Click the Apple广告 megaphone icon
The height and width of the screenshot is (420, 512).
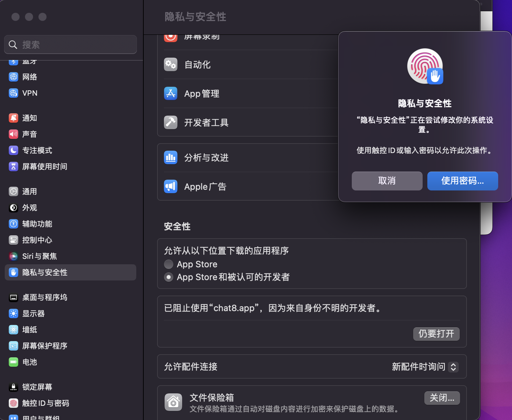(x=171, y=186)
